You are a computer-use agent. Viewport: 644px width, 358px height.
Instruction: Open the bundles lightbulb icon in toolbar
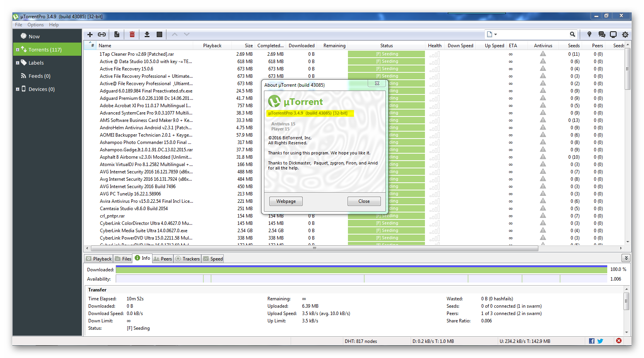tap(589, 34)
